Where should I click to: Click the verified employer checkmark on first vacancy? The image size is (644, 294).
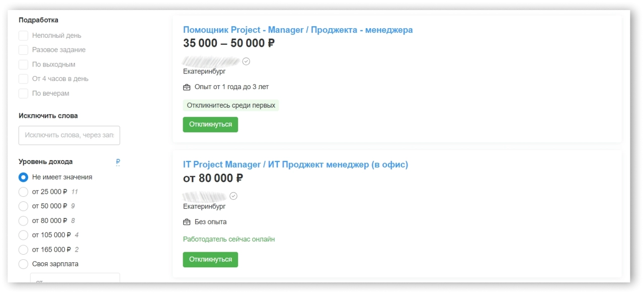pos(246,61)
